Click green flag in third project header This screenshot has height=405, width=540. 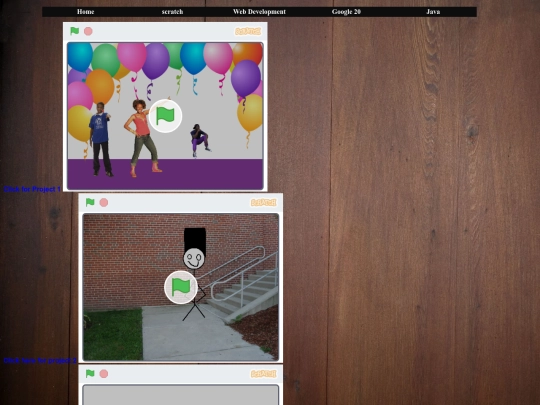90,373
